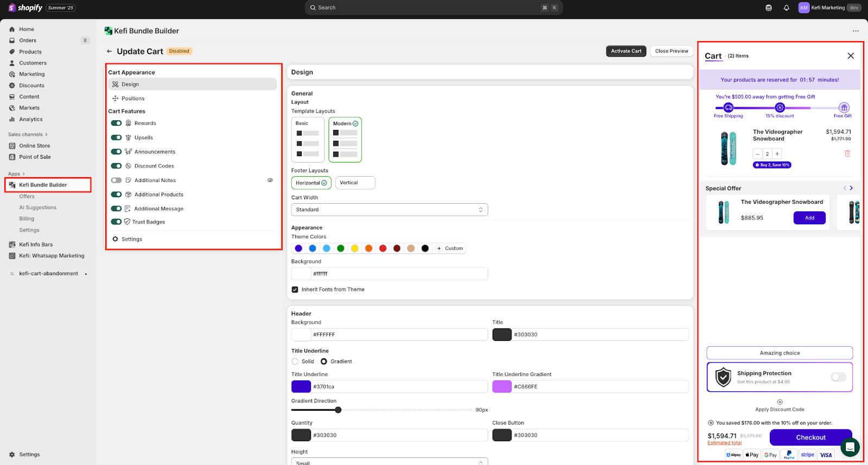The height and width of the screenshot is (465, 868).
Task: Click the trash icon to remove snowboard
Action: click(x=847, y=153)
